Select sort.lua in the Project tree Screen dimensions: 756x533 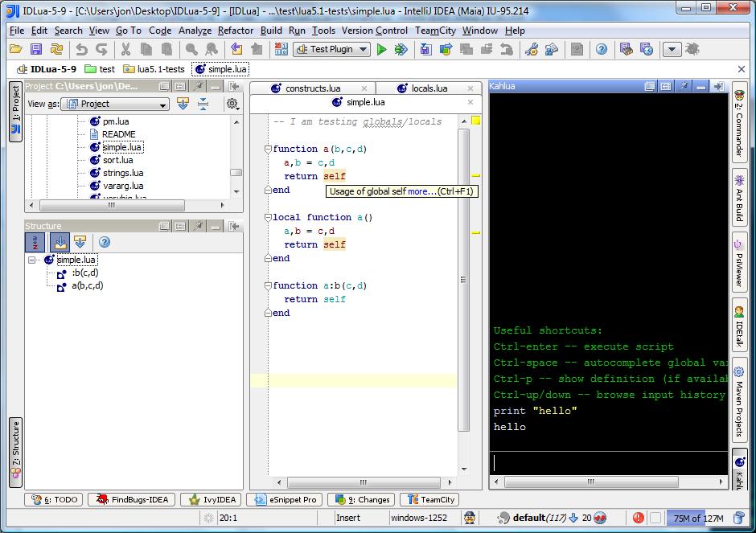[x=117, y=160]
